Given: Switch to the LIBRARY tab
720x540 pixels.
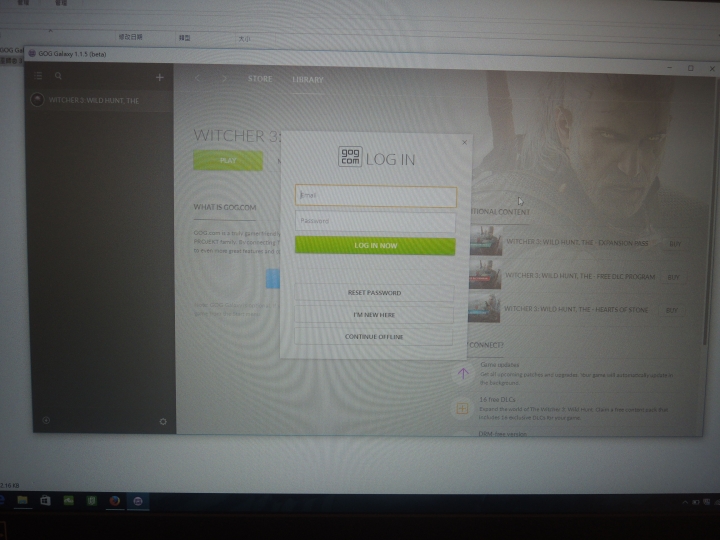Looking at the screenshot, I should [x=308, y=80].
